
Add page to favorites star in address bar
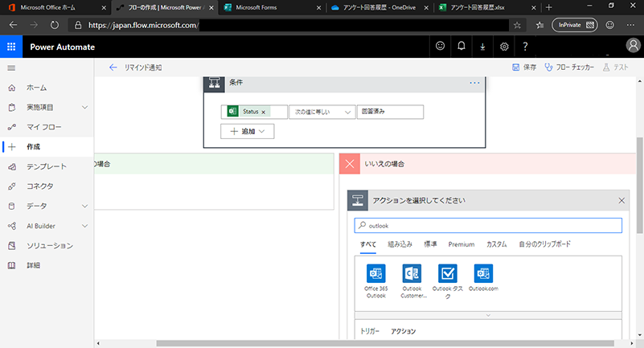[x=517, y=25]
